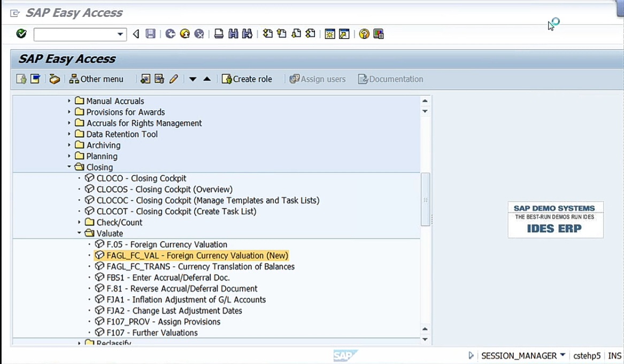Collapse the Closing folder

tap(69, 167)
